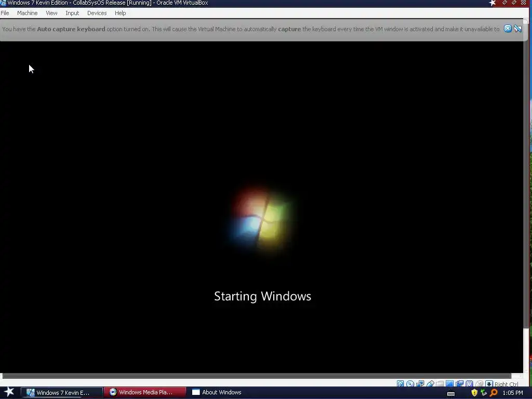Click the orange magnifier tray icon

(x=494, y=393)
